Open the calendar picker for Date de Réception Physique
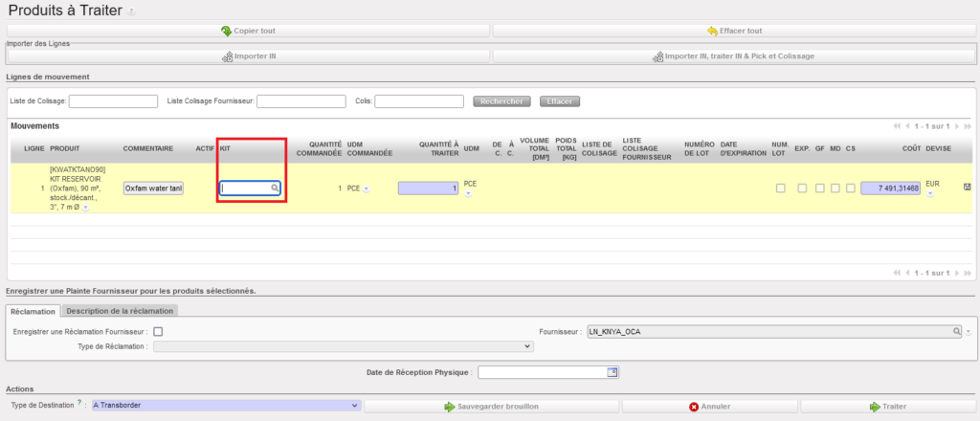The width and height of the screenshot is (980, 421). pyautogui.click(x=613, y=372)
